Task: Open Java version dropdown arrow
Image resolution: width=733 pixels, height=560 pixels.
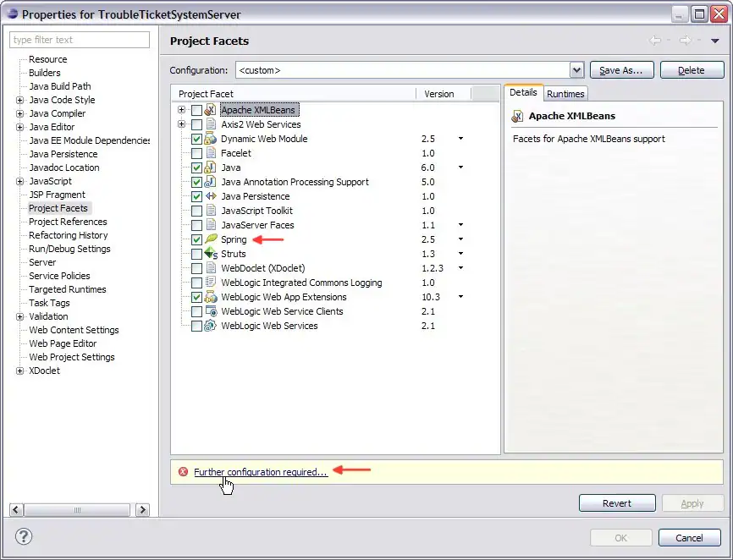Action: [x=460, y=167]
